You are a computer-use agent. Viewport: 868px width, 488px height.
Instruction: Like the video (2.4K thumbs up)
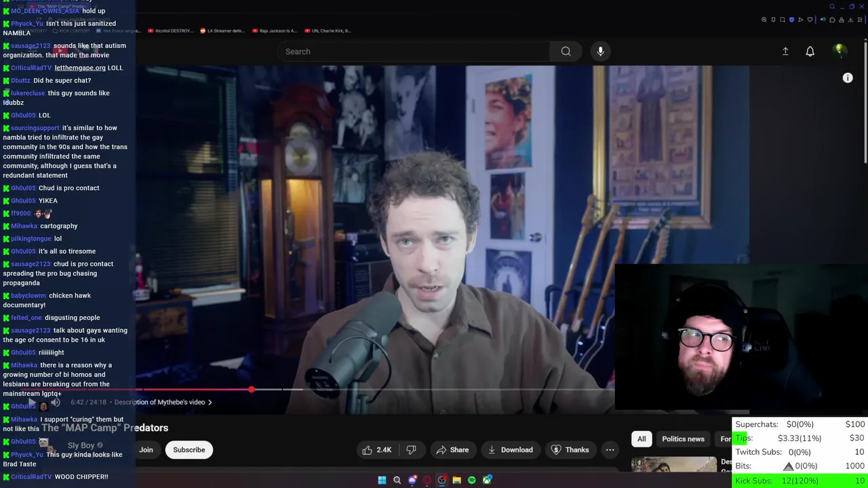(376, 450)
